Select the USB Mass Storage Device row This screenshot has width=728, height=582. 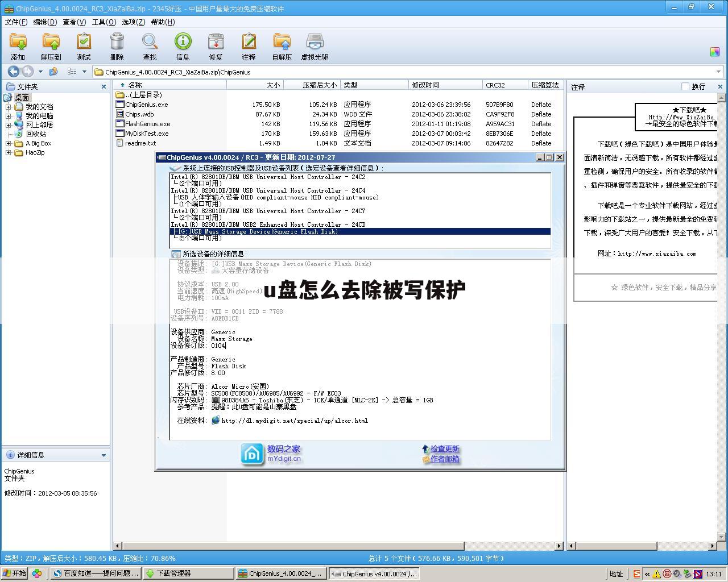(x=360, y=231)
